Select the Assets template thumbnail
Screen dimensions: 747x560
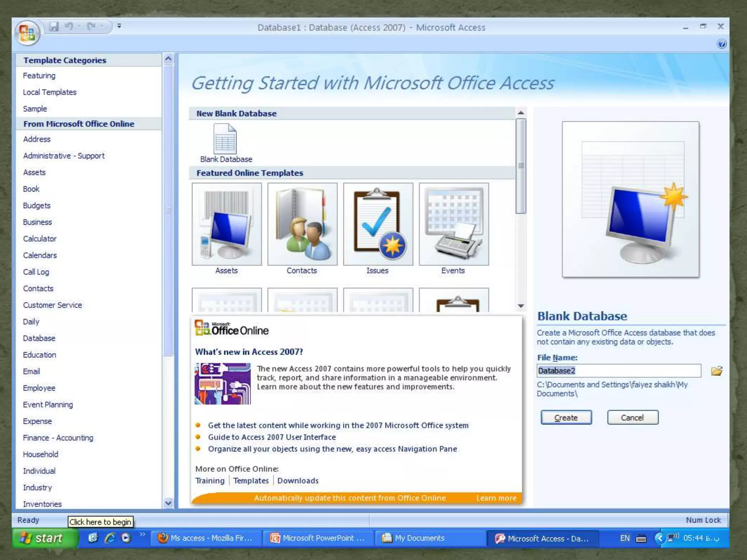pos(227,224)
